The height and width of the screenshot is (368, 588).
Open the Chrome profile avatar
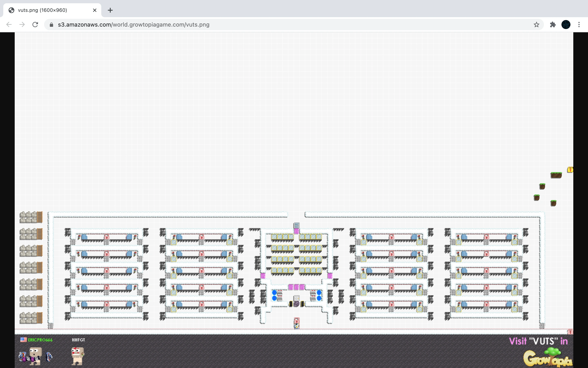click(x=566, y=25)
